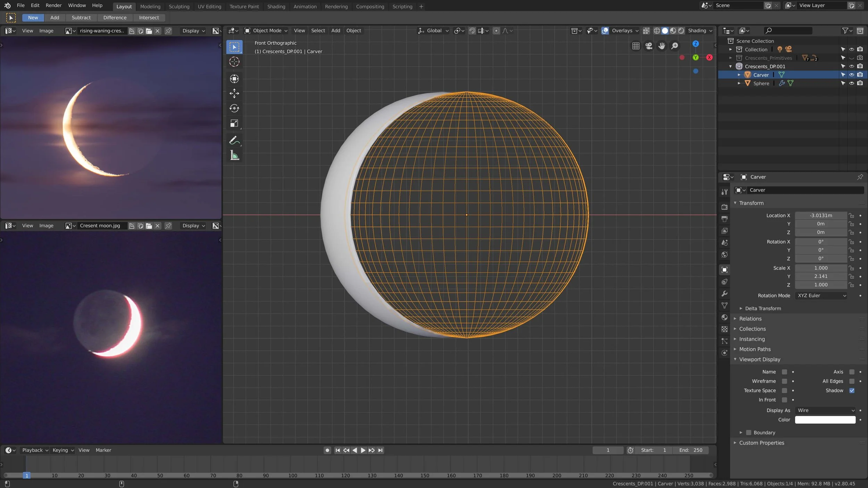Click the Scale Y 2.141 field
Viewport: 868px width, 488px height.
[821, 276]
